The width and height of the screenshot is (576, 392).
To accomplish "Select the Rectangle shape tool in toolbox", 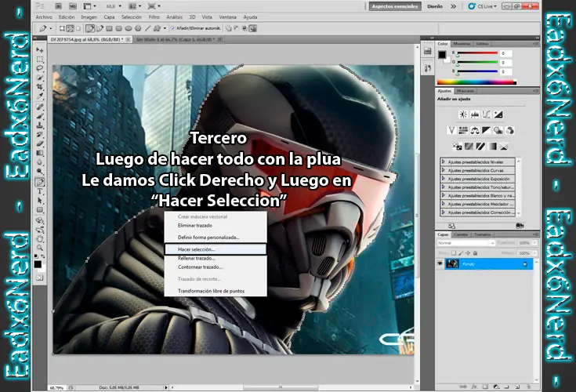I will click(x=40, y=210).
